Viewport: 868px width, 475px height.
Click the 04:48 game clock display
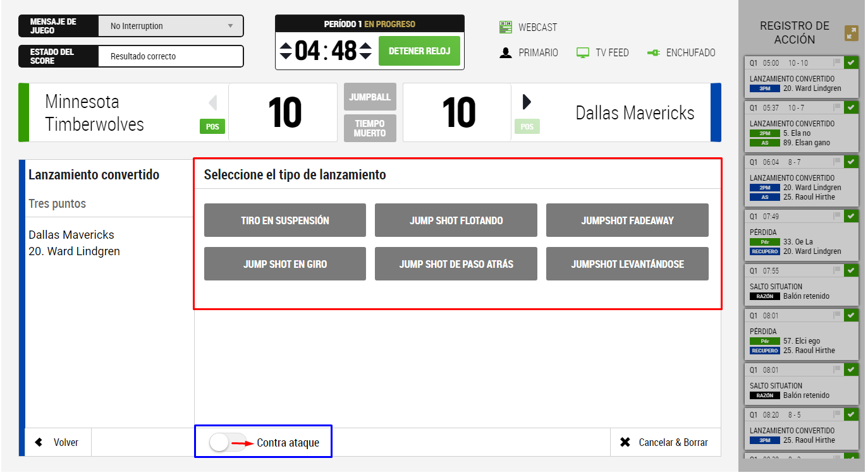coord(326,51)
